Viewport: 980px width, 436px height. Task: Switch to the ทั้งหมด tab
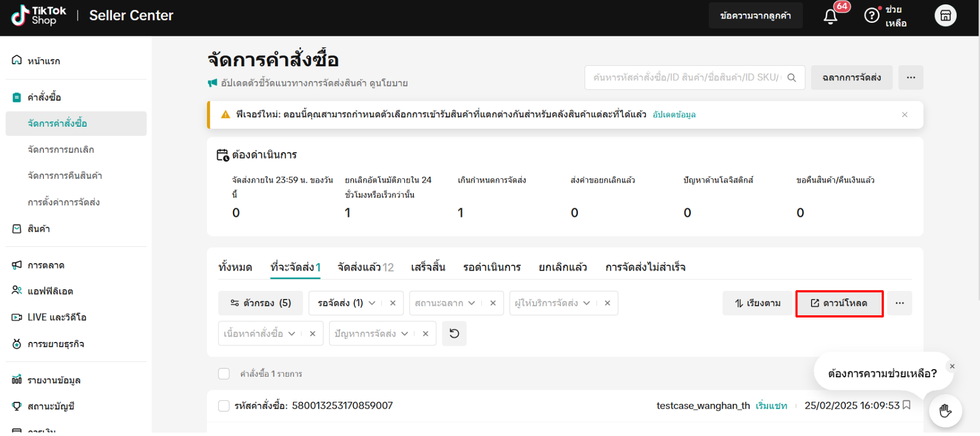pyautogui.click(x=235, y=267)
